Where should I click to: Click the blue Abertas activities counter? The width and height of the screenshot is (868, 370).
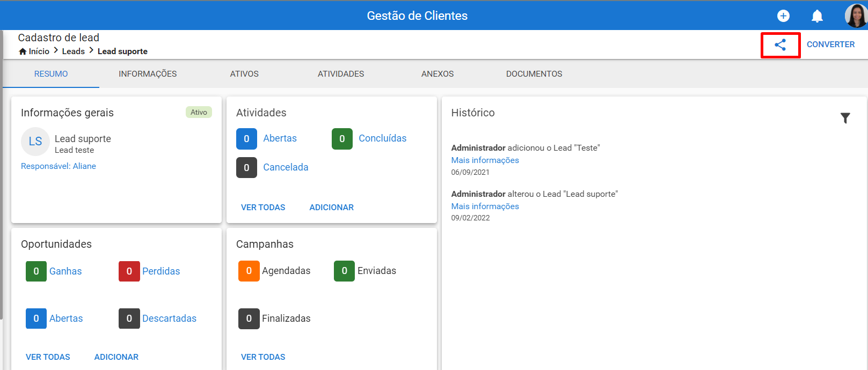[246, 139]
